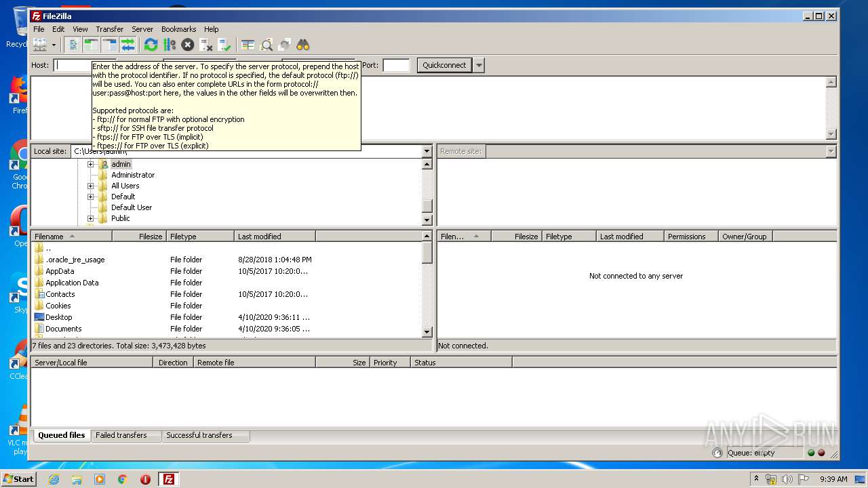Image resolution: width=868 pixels, height=488 pixels.
Task: Expand the admin folder in tree
Action: [x=90, y=164]
